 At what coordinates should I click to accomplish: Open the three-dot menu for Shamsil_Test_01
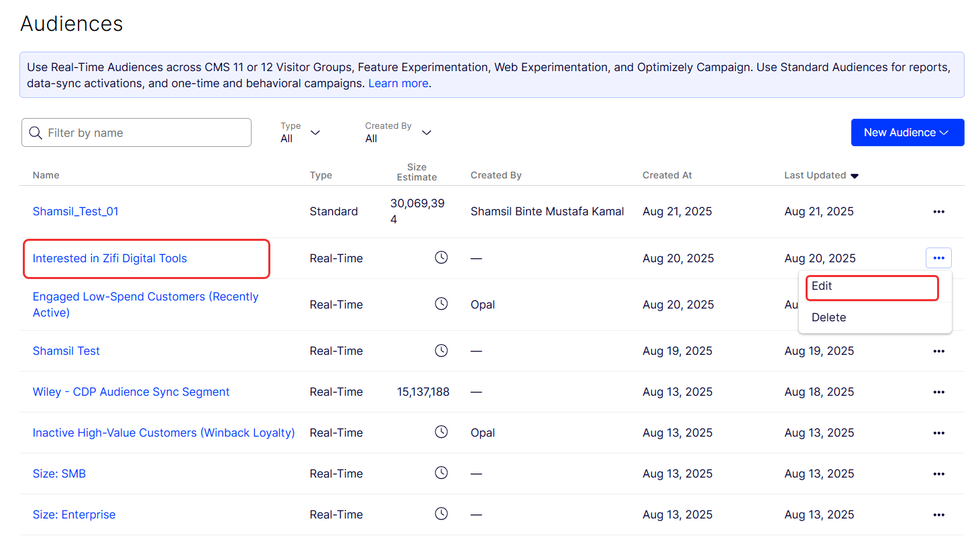click(938, 211)
